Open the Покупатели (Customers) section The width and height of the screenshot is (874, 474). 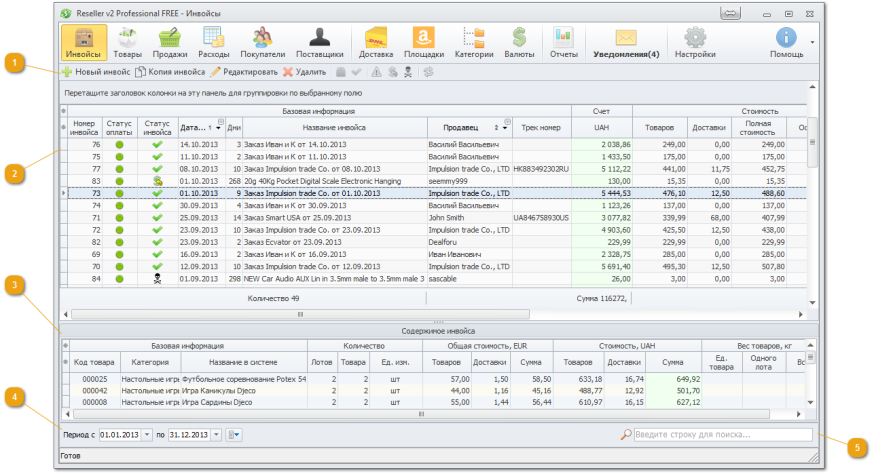262,42
